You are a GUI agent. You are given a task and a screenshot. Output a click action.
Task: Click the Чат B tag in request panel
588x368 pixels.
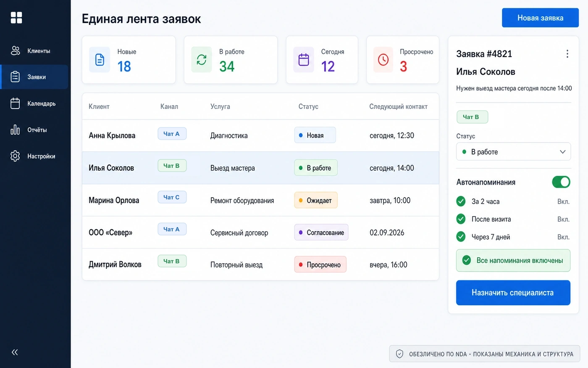coord(472,117)
